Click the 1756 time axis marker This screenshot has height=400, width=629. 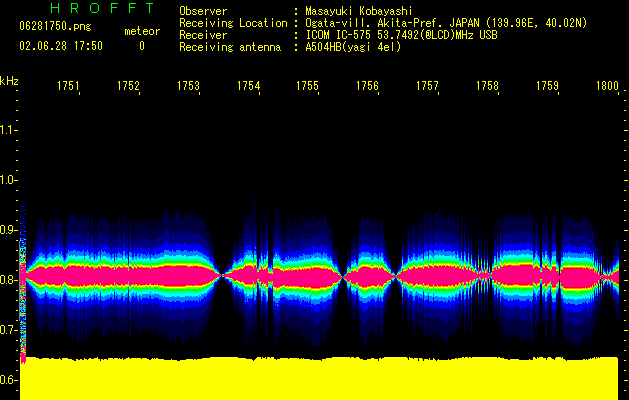pyautogui.click(x=367, y=86)
